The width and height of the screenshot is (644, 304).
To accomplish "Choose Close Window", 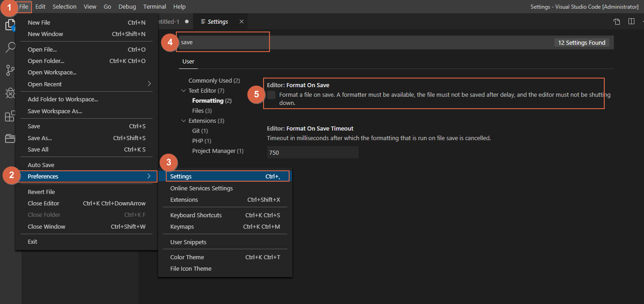I will pyautogui.click(x=86, y=226).
